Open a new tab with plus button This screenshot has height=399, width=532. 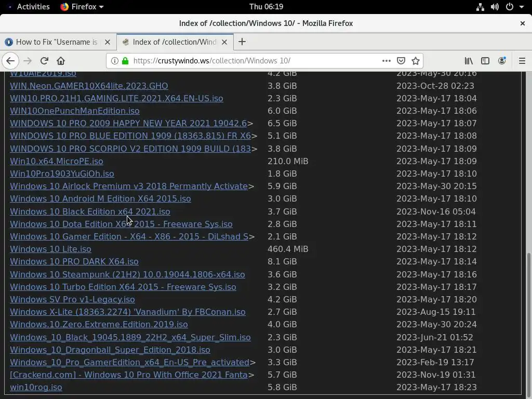(242, 42)
